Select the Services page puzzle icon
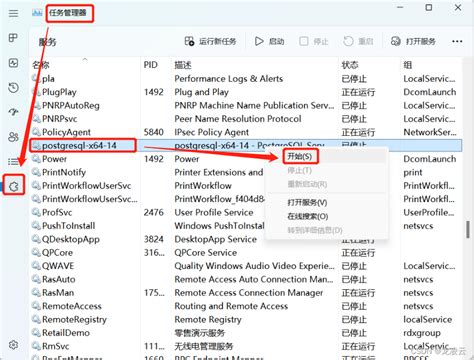The image size is (474, 360). tap(14, 186)
